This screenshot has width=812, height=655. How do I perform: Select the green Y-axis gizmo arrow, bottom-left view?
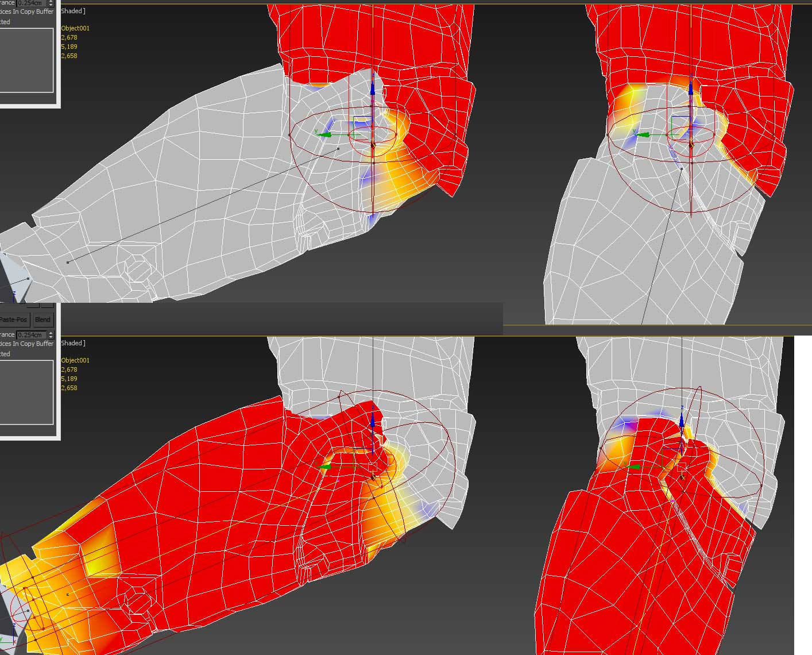tap(325, 467)
